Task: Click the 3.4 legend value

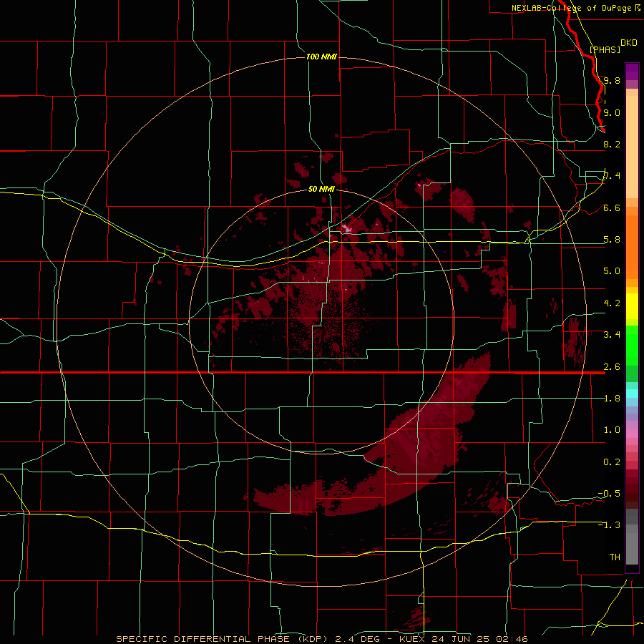Action: (612, 335)
